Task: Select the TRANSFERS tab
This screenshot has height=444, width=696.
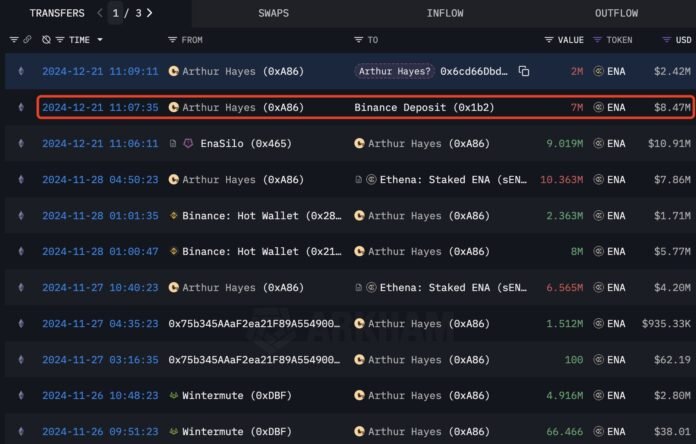Action: (x=57, y=13)
